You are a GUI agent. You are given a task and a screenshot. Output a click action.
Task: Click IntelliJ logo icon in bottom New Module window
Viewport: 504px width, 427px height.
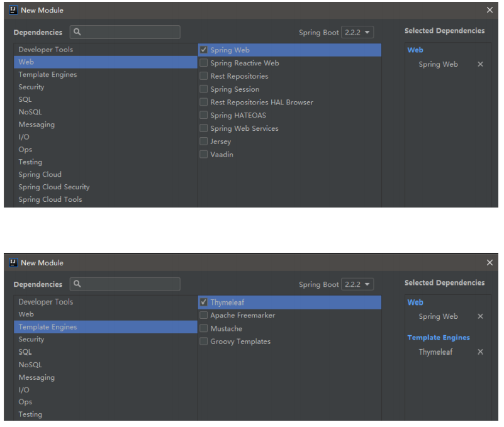click(x=13, y=262)
